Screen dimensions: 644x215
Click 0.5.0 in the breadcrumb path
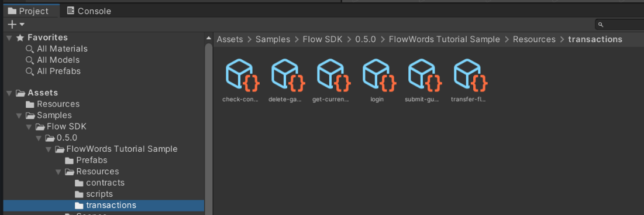tap(366, 39)
